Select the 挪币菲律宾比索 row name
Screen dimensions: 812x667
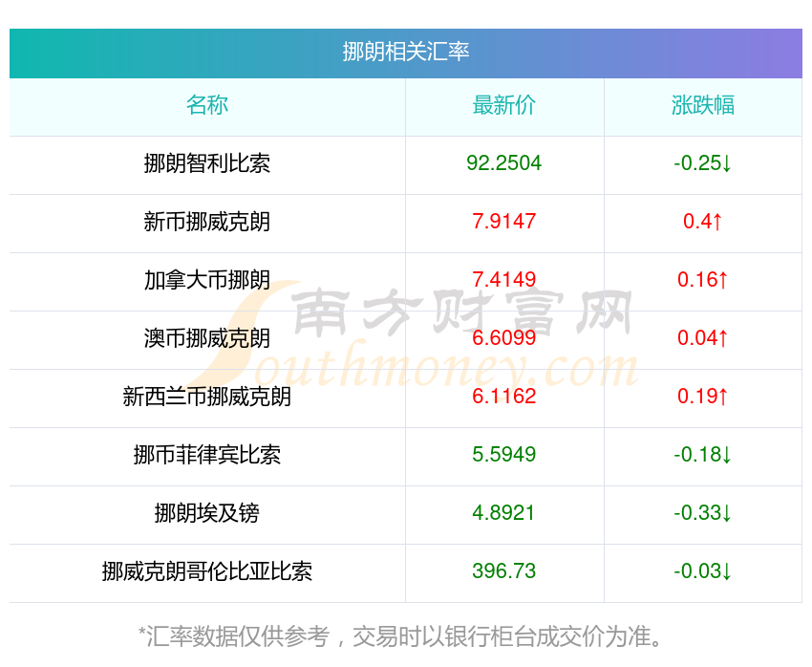coord(207,455)
